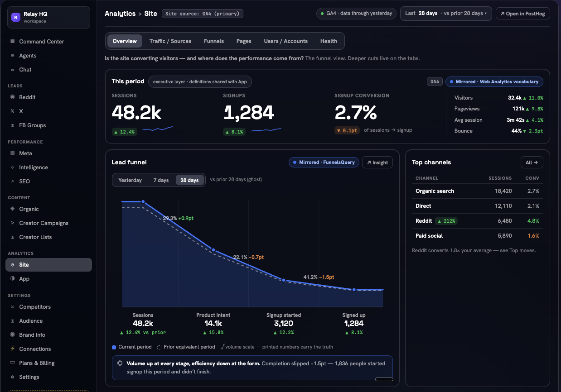
Task: Open the Pages tab
Action: click(244, 41)
